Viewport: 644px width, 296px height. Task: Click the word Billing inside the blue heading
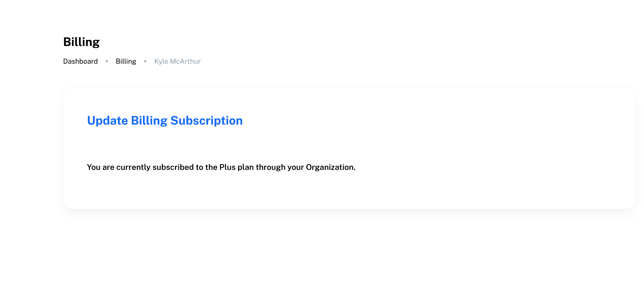(149, 121)
